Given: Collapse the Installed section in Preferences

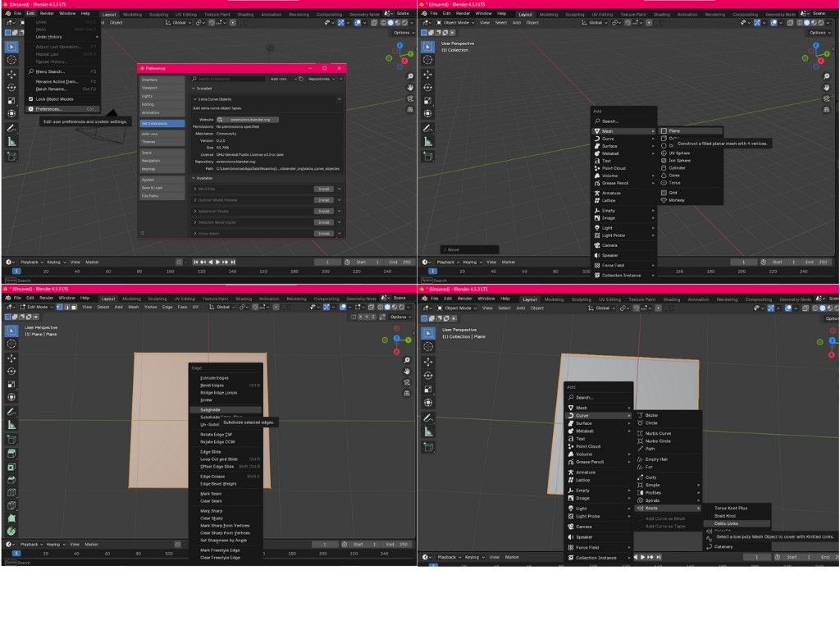Looking at the screenshot, I should (x=194, y=88).
